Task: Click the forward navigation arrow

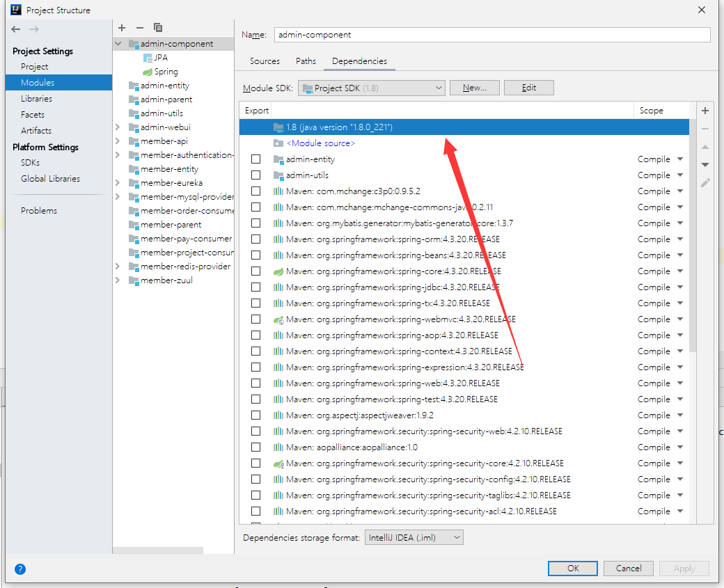Action: point(34,29)
